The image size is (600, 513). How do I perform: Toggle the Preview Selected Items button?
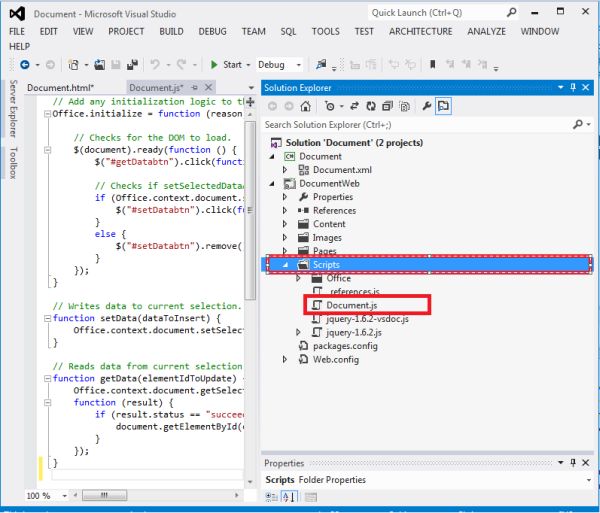(443, 106)
